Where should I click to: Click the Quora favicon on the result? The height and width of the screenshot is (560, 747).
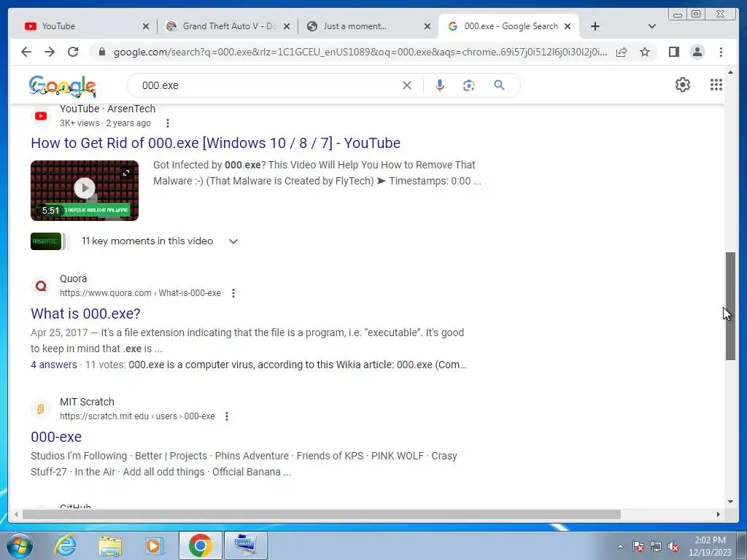(41, 286)
